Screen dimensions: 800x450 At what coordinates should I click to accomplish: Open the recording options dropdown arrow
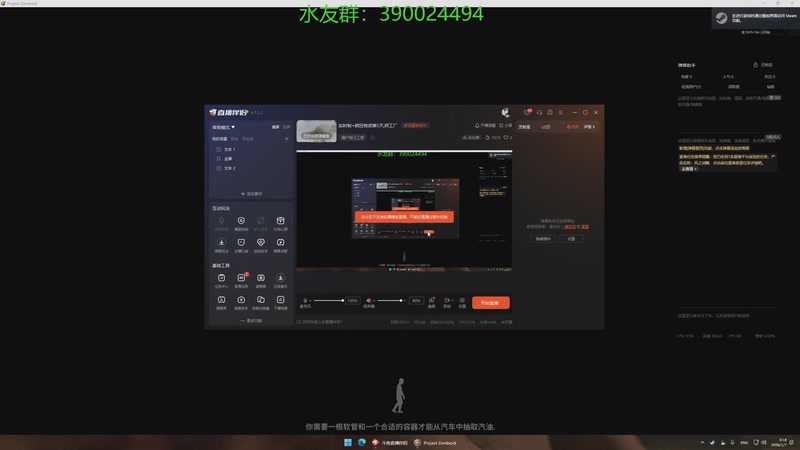(452, 301)
